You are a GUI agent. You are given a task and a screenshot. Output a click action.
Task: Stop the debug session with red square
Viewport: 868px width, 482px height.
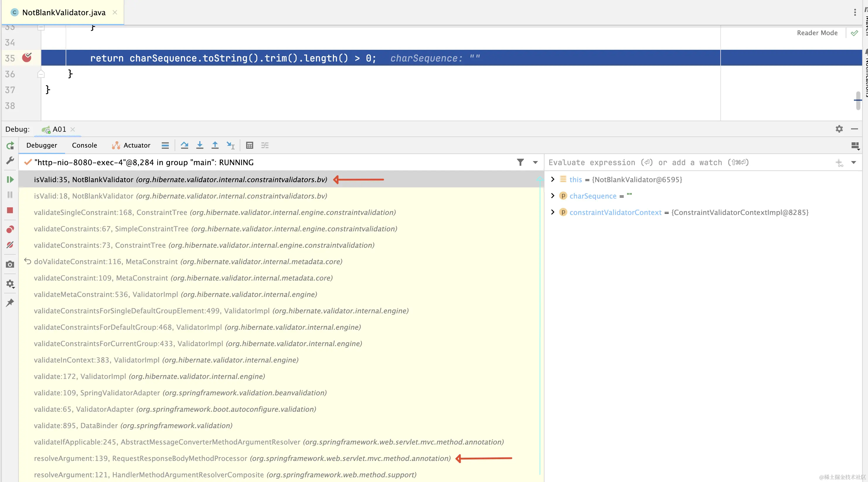[x=10, y=211]
